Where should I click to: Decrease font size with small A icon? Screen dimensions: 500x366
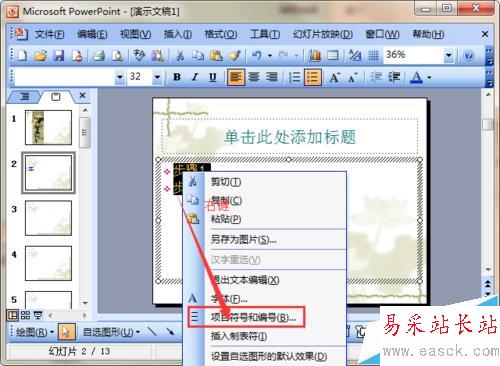click(x=352, y=77)
